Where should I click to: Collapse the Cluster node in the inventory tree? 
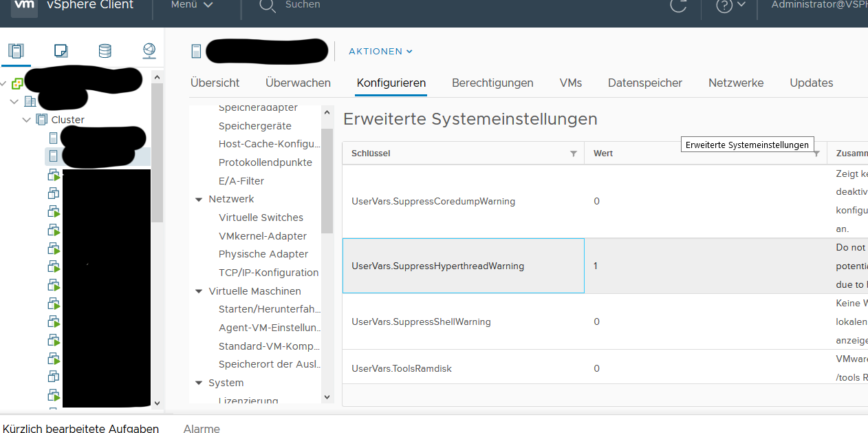[26, 119]
